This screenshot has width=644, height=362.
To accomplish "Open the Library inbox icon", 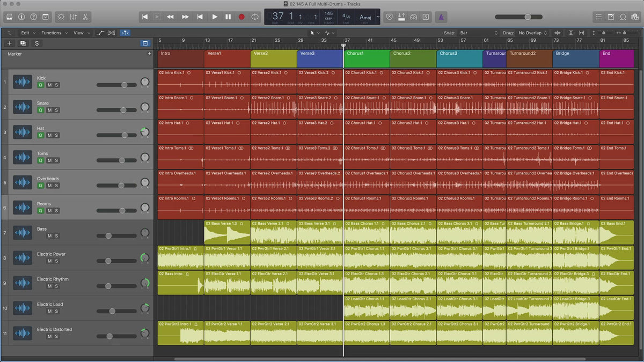I will [9, 17].
